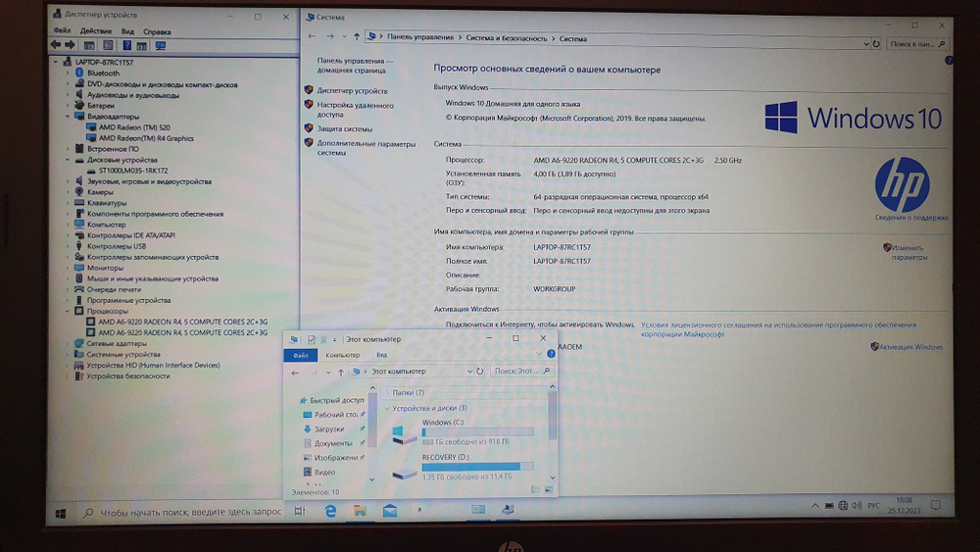Open the notification center icon

point(935,505)
